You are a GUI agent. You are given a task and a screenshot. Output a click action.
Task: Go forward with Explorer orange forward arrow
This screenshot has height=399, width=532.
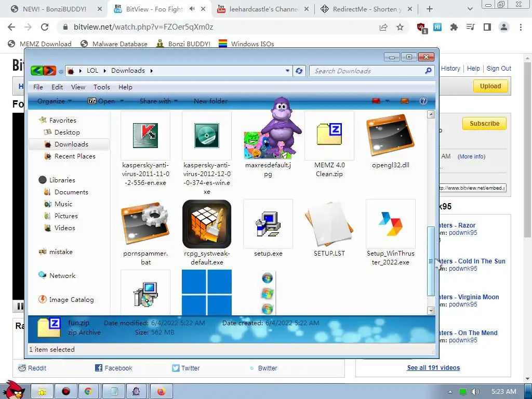click(x=49, y=71)
